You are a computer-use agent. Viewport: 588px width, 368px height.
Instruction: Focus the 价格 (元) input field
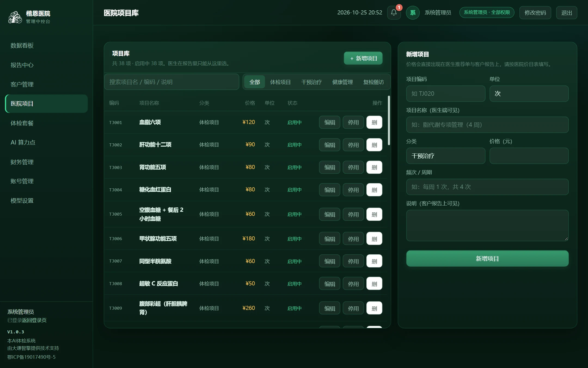click(x=529, y=156)
